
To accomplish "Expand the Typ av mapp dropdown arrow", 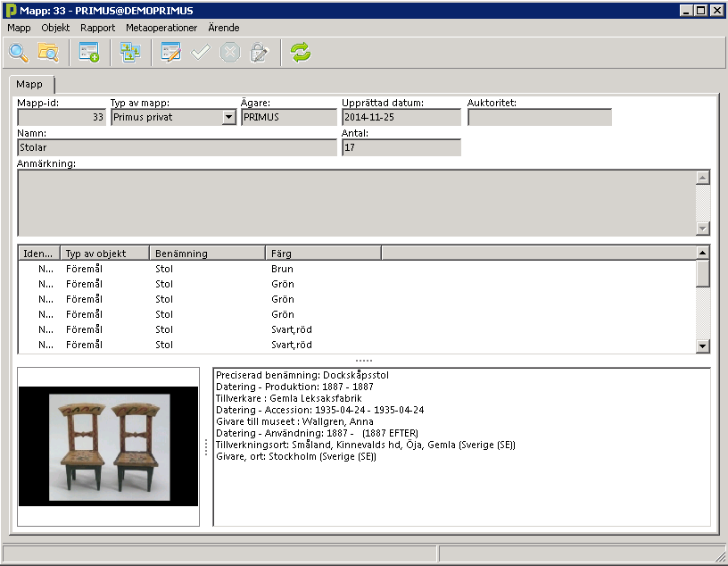I will pos(229,118).
